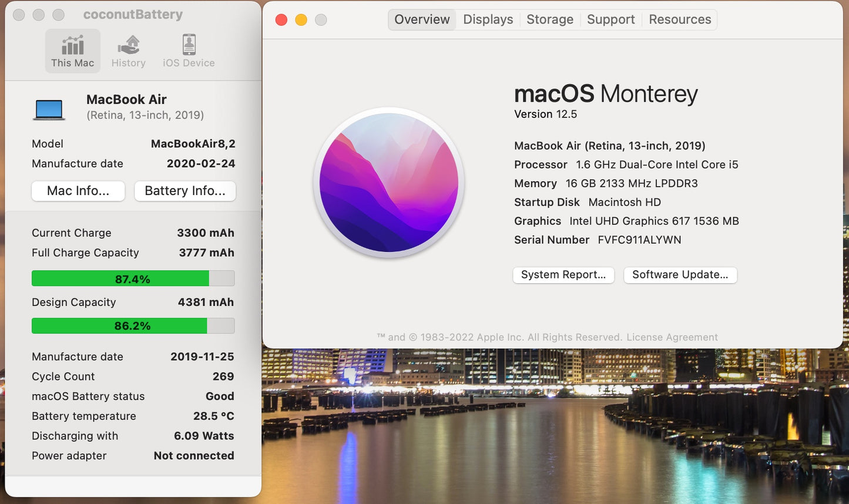Switch to the Displays tab

487,19
